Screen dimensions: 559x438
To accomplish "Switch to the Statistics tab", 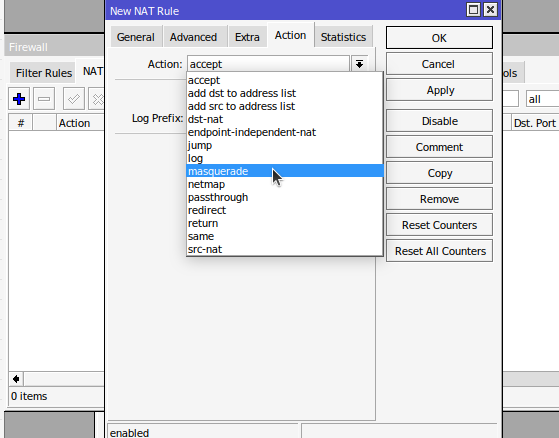I will pos(343,37).
